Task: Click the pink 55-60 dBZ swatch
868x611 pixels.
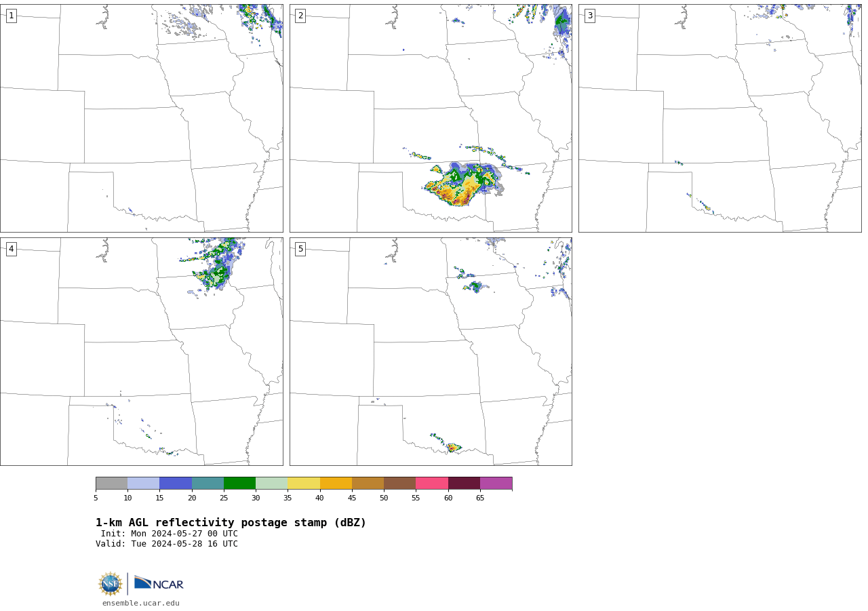Action: coord(432,484)
